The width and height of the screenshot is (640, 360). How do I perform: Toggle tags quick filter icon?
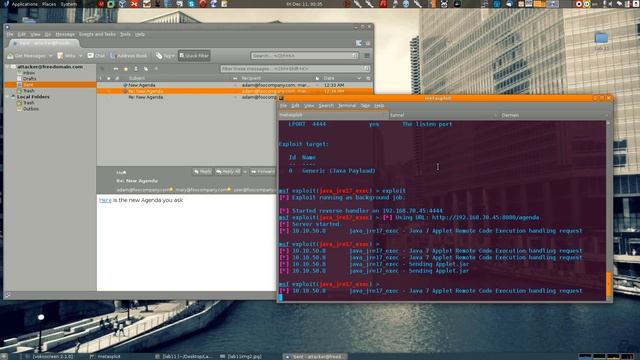coord(146,69)
